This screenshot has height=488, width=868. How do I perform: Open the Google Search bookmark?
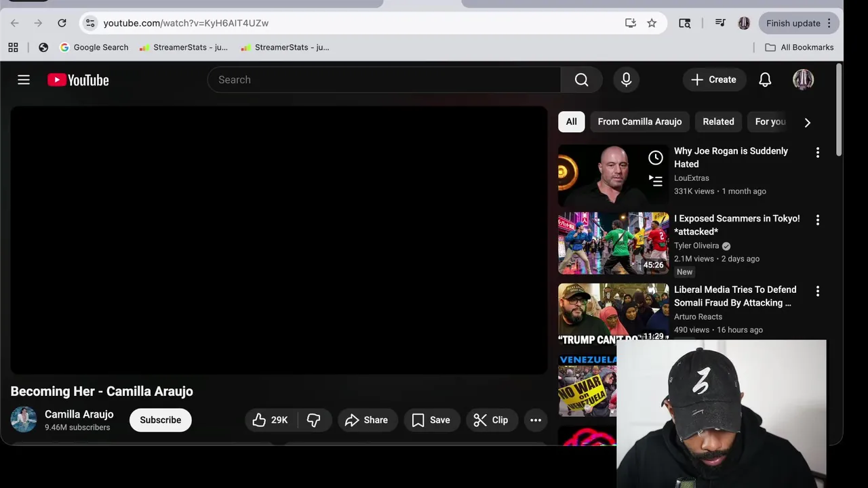click(94, 47)
